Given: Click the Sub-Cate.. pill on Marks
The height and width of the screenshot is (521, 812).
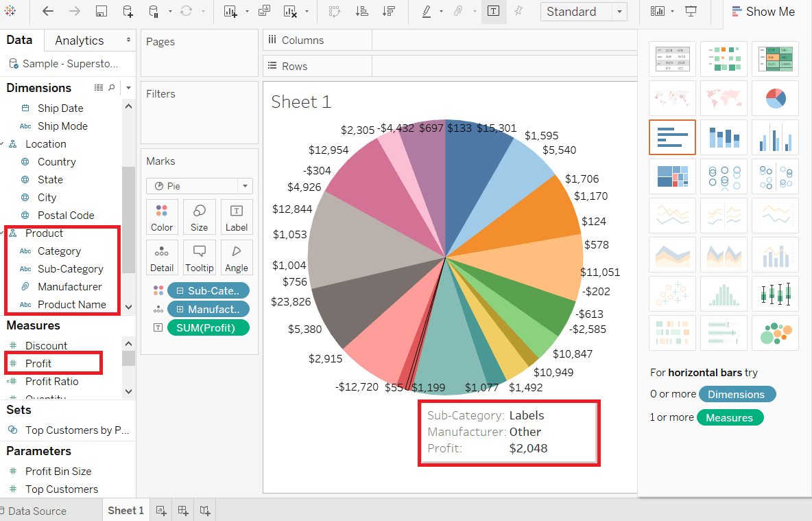Looking at the screenshot, I should coord(208,291).
